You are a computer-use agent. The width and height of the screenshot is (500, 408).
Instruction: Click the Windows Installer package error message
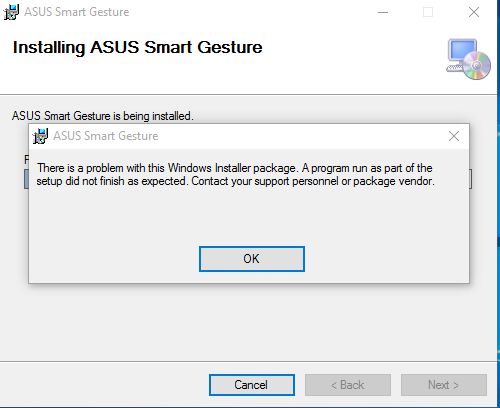pyautogui.click(x=235, y=174)
